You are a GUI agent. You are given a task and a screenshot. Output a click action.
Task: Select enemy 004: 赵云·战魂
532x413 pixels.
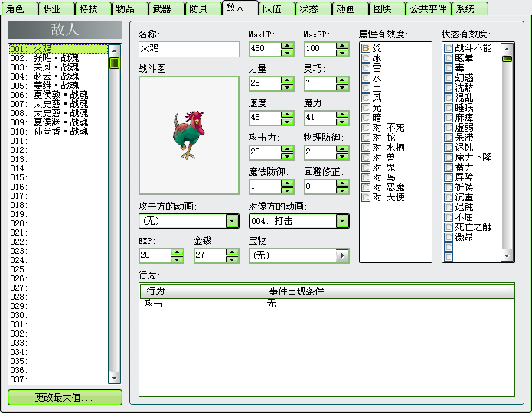tap(58, 76)
